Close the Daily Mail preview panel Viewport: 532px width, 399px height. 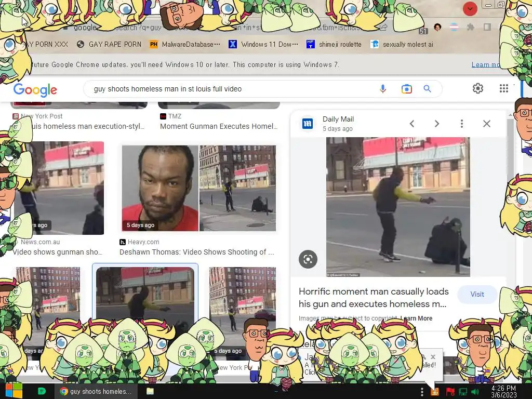(486, 124)
